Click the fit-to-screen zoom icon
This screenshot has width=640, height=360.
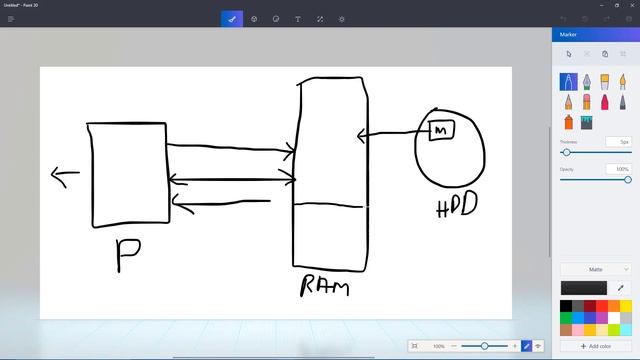click(x=415, y=346)
